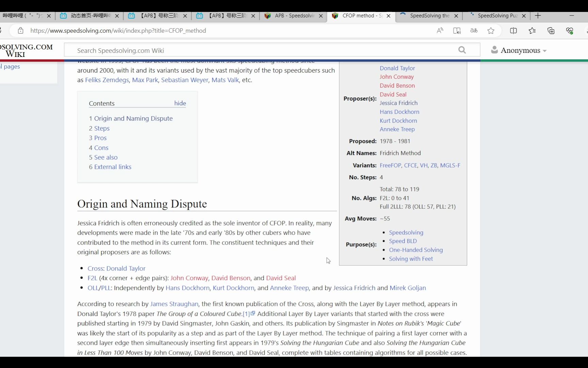Add page to favorites star icon

pyautogui.click(x=491, y=31)
